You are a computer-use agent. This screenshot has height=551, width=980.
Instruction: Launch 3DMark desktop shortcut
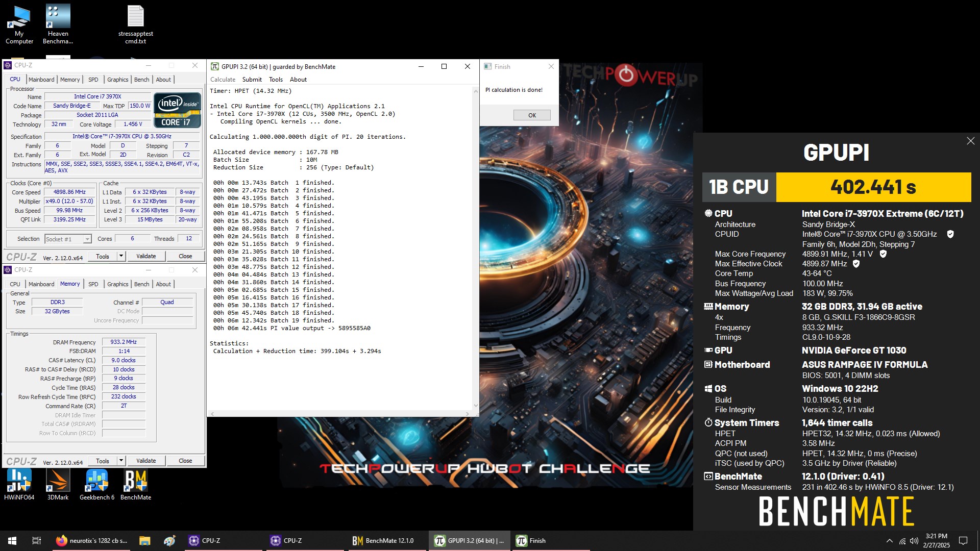click(x=58, y=484)
